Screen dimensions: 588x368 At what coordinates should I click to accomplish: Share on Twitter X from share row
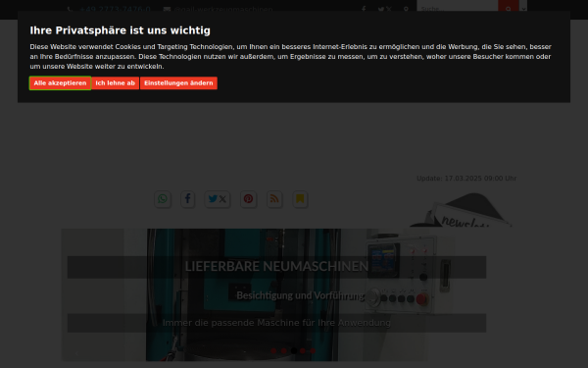(218, 199)
